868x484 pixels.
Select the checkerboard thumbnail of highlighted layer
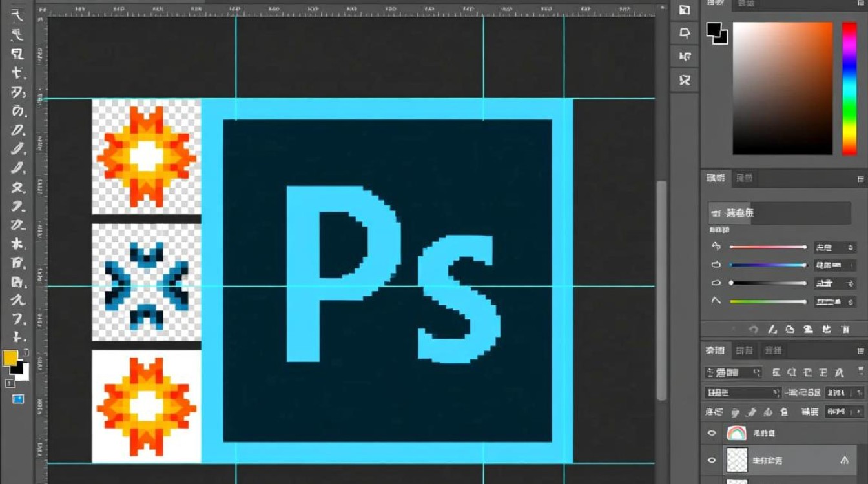[x=737, y=460]
